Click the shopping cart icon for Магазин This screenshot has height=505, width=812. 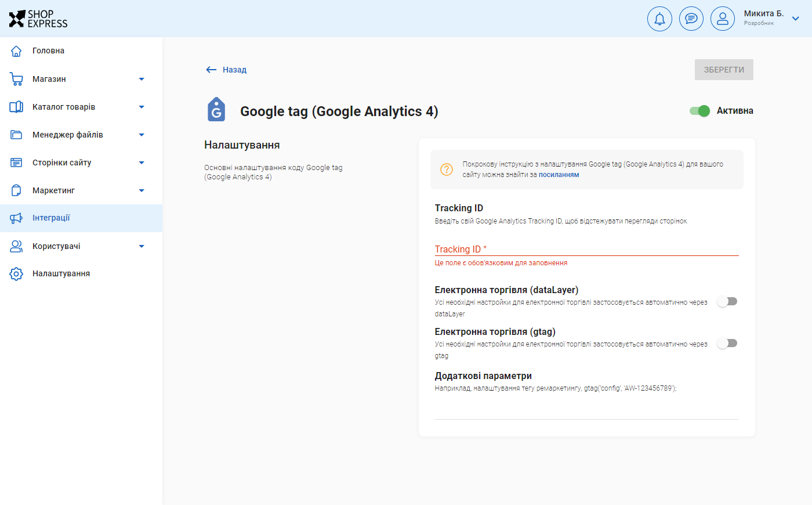click(16, 79)
